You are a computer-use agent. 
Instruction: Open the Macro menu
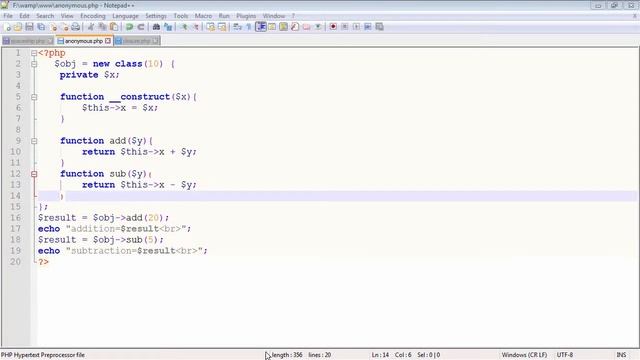[x=203, y=16]
